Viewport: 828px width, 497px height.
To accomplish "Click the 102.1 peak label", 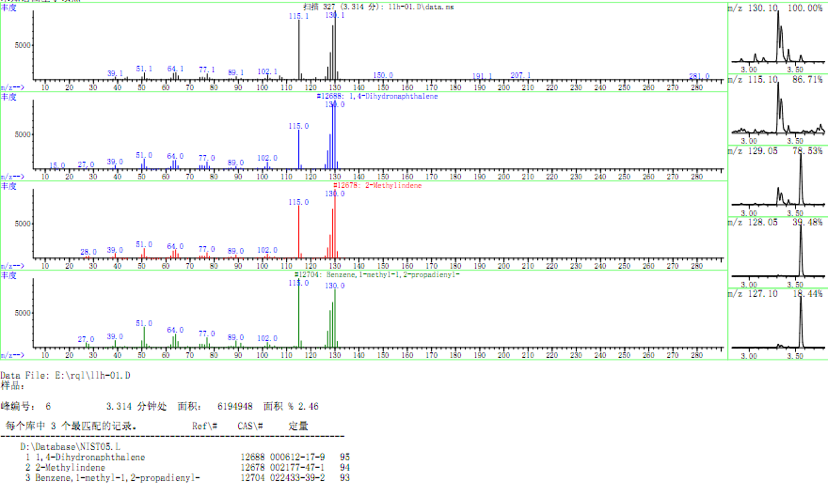I will click(267, 71).
